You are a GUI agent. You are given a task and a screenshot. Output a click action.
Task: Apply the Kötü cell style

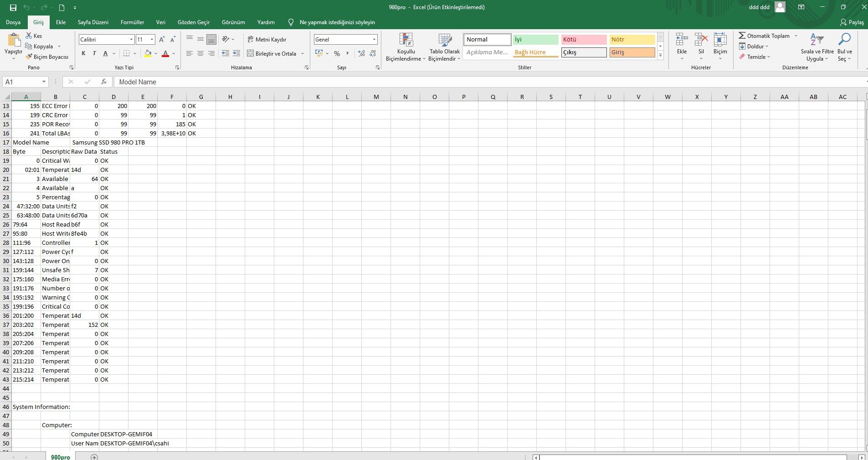pos(584,40)
